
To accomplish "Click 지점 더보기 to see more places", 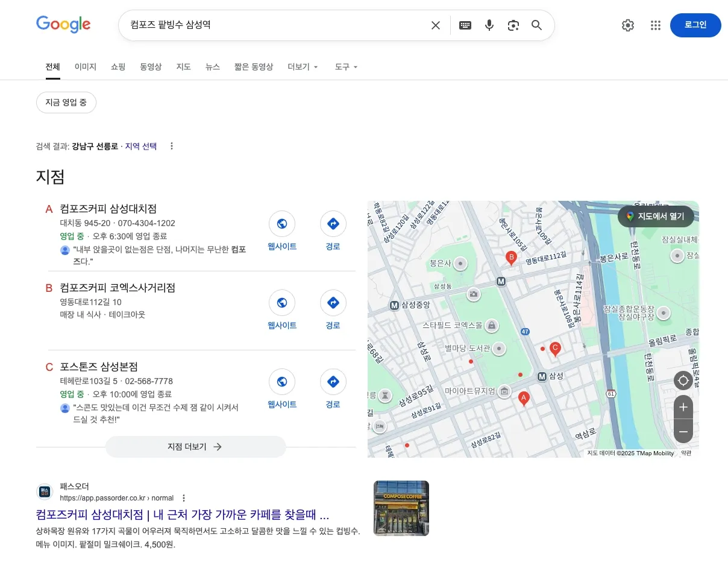I will tap(195, 447).
